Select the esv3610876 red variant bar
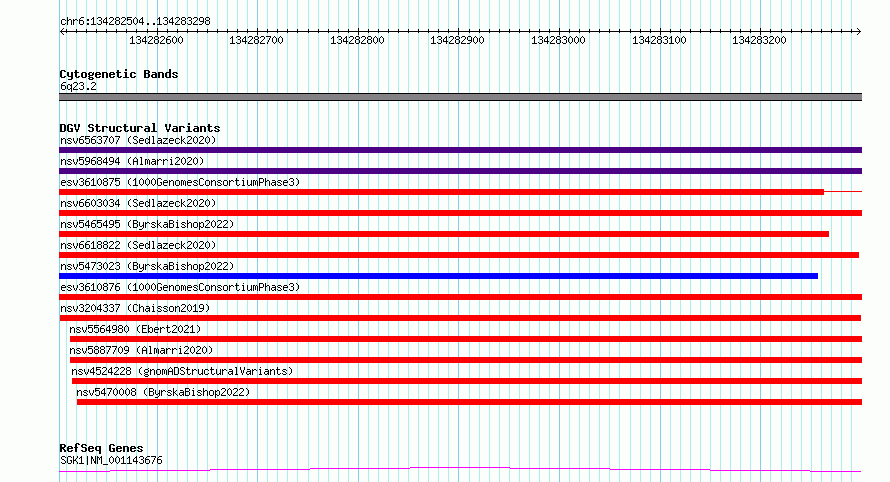The width and height of the screenshot is (890, 482). pos(460,297)
